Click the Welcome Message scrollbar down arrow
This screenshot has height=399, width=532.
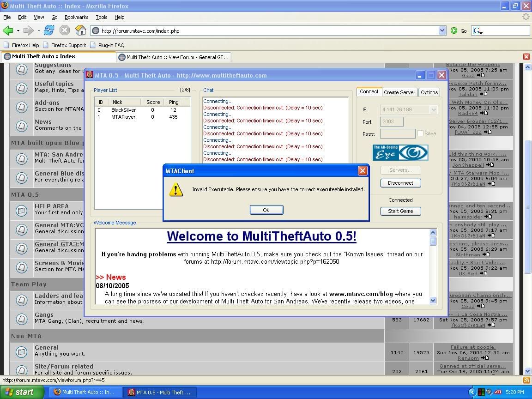point(433,300)
